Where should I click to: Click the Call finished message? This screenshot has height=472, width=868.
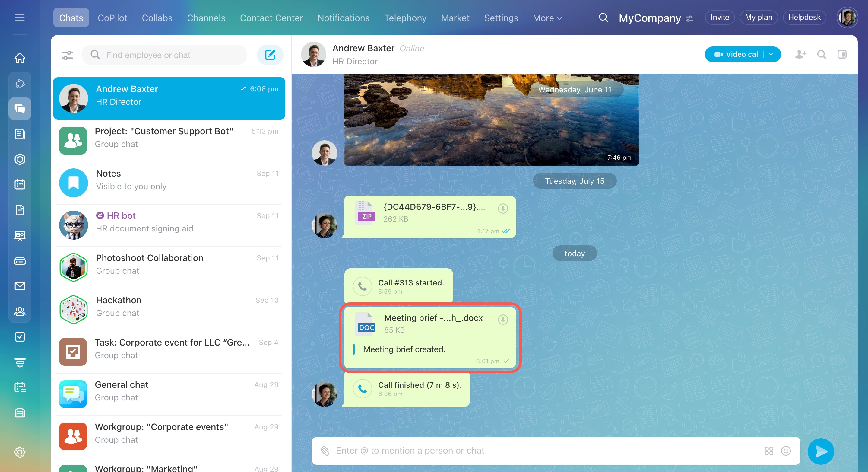click(407, 389)
